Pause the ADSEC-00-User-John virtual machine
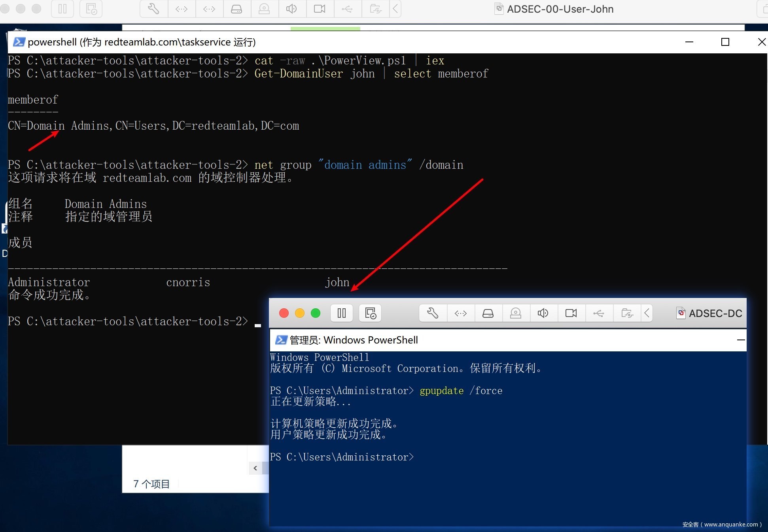This screenshot has width=768, height=532. pyautogui.click(x=62, y=9)
